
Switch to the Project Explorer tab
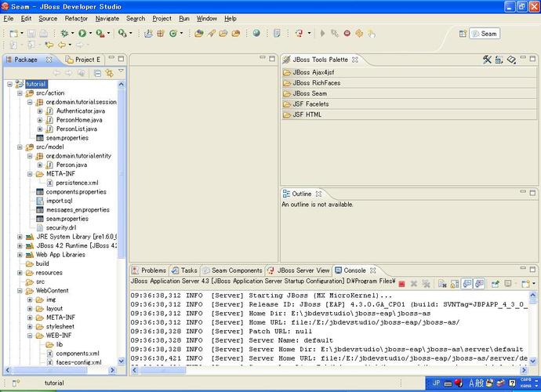83,60
